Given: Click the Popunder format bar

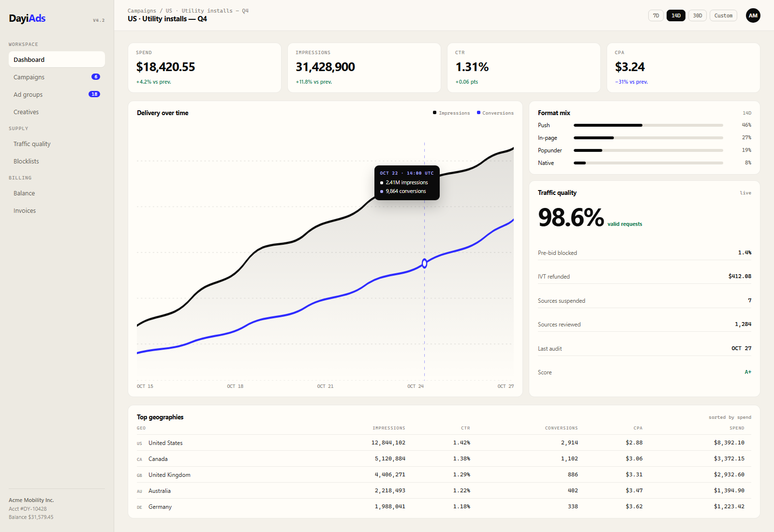Looking at the screenshot, I should click(648, 150).
